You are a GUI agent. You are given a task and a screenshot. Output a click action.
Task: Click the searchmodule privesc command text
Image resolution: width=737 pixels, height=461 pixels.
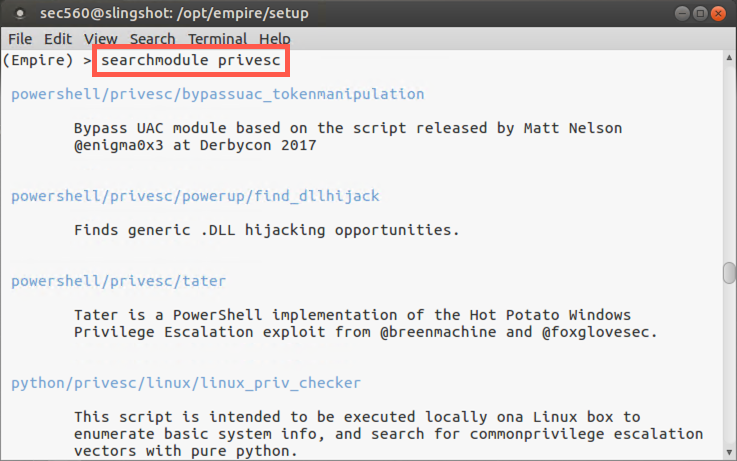coord(191,61)
